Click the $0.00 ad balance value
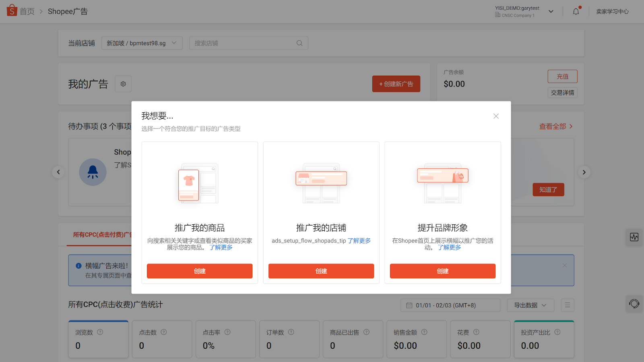The width and height of the screenshot is (644, 362). coord(454,84)
